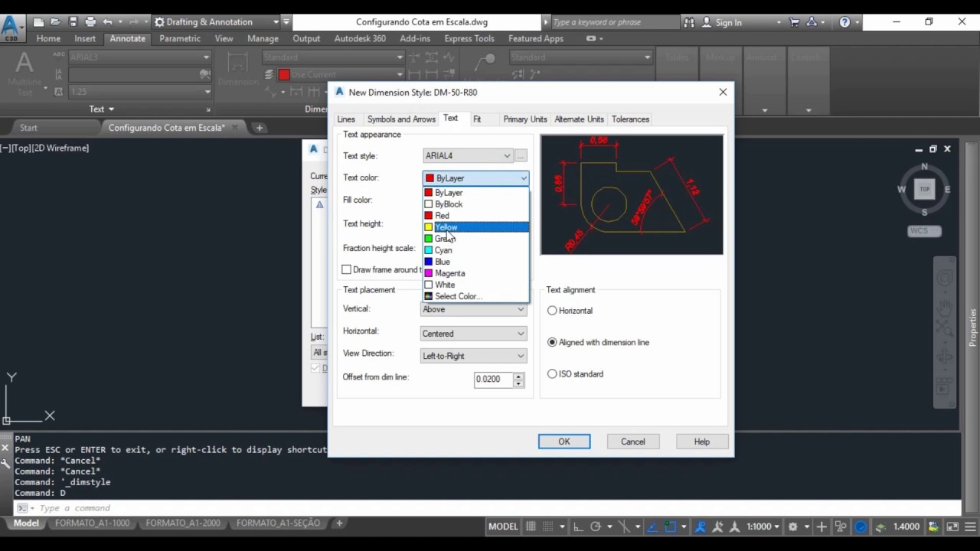Click Sign In in title bar
This screenshot has height=551, width=980.
(x=728, y=22)
